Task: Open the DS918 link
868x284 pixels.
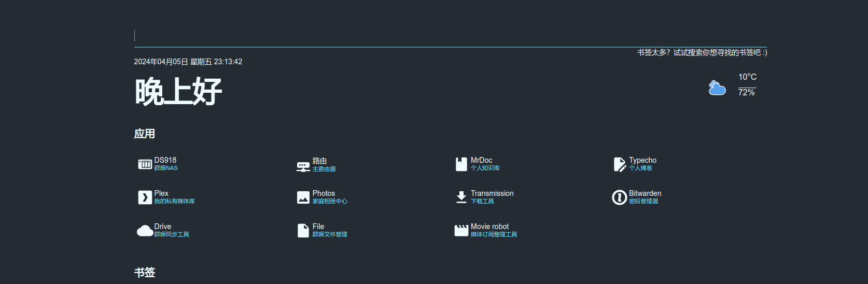Action: point(165,160)
